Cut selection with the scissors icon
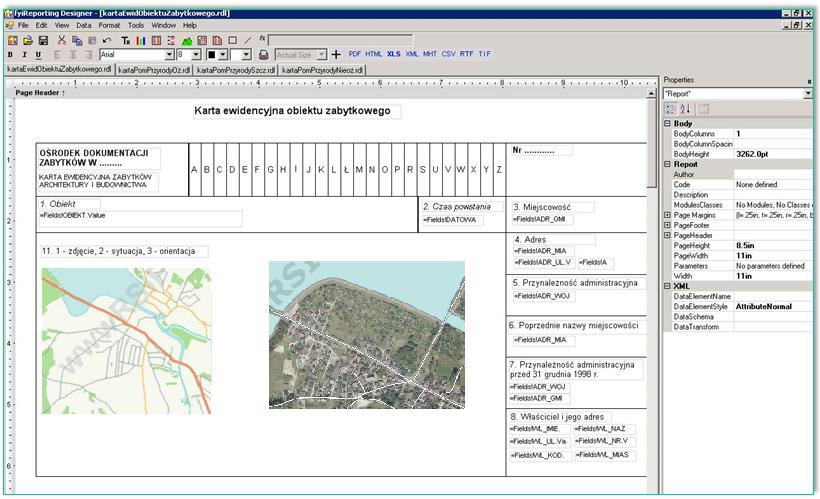Image resolution: width=820 pixels, height=499 pixels. tap(62, 40)
